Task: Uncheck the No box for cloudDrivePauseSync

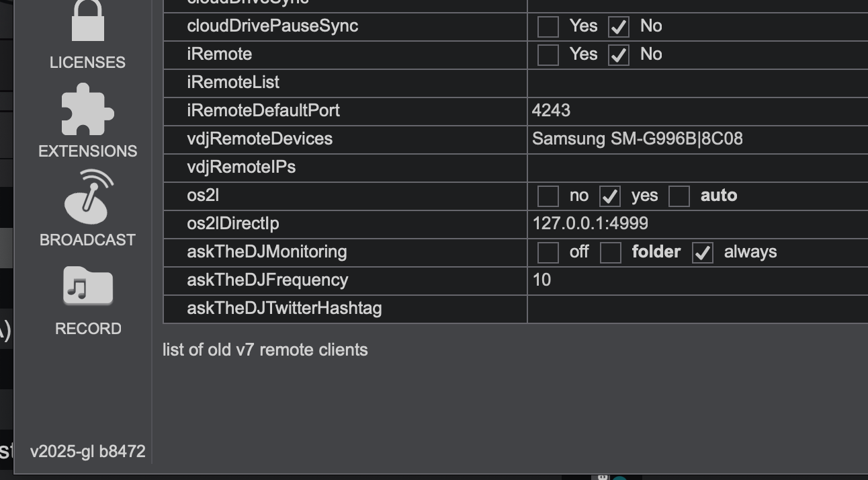Action: (619, 26)
